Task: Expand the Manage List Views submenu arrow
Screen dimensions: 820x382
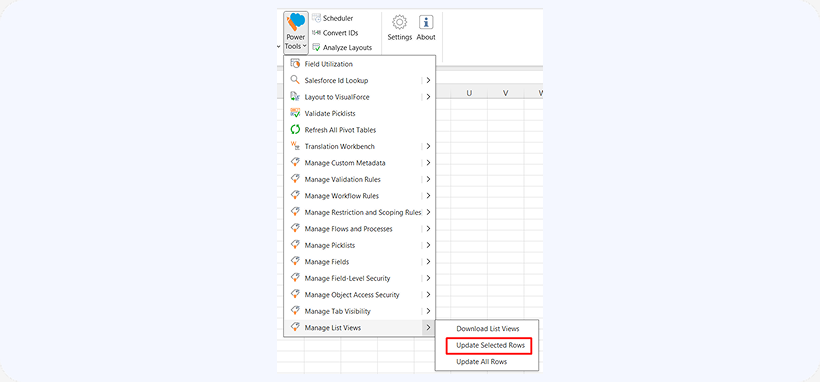Action: pyautogui.click(x=428, y=328)
